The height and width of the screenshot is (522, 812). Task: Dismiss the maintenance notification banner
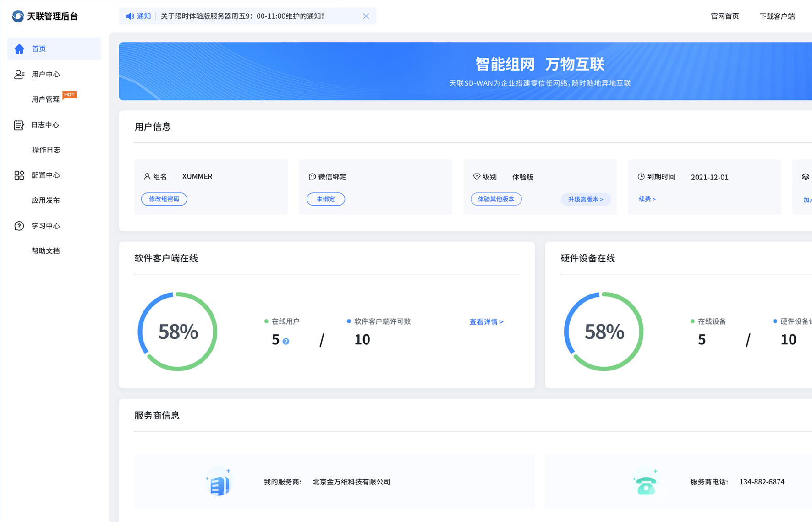point(366,16)
